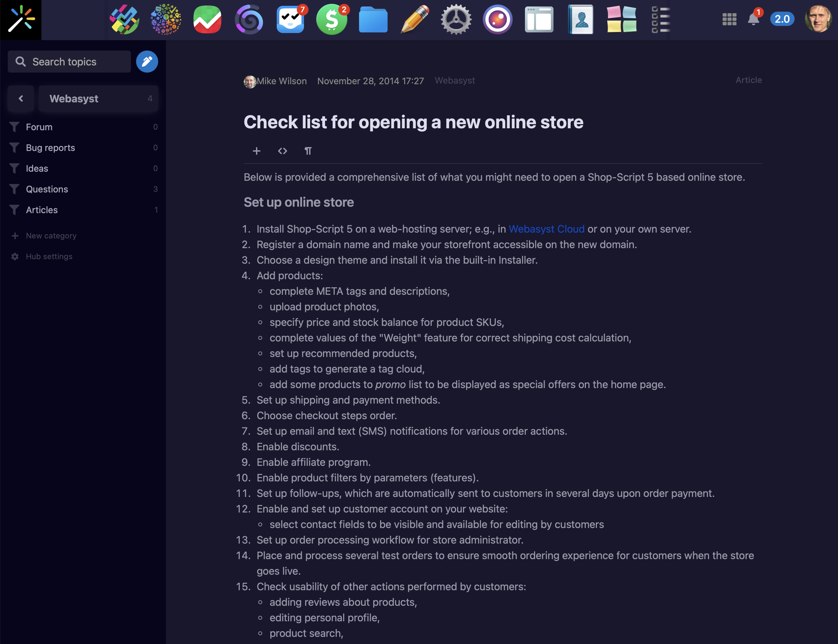Click "Enable discounts." list item
The height and width of the screenshot is (644, 838).
298,447
